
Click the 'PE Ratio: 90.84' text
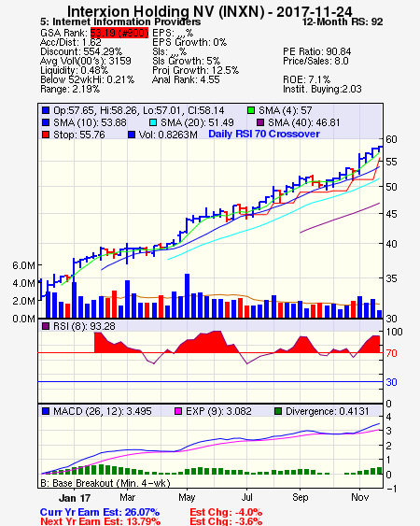click(316, 51)
